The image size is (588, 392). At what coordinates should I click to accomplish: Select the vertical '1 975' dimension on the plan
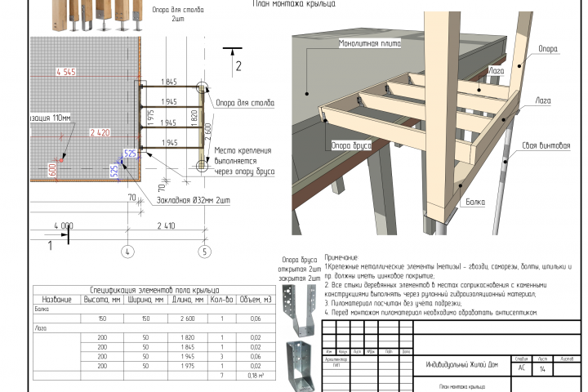(151, 118)
